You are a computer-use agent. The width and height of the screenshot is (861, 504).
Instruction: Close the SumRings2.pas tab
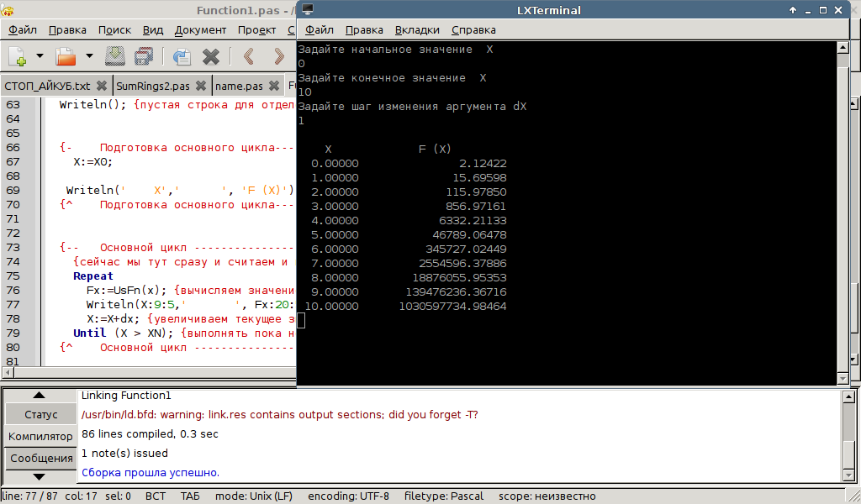click(x=201, y=86)
